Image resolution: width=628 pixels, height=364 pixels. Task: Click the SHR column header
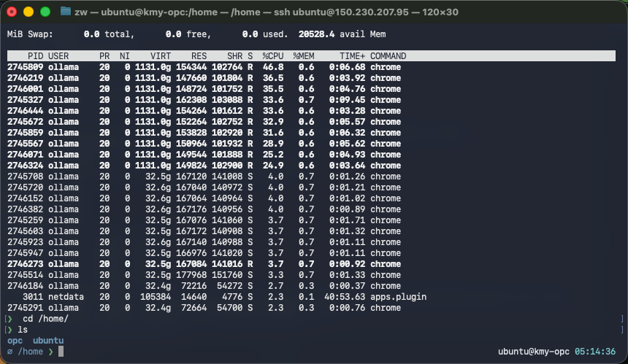pos(234,56)
